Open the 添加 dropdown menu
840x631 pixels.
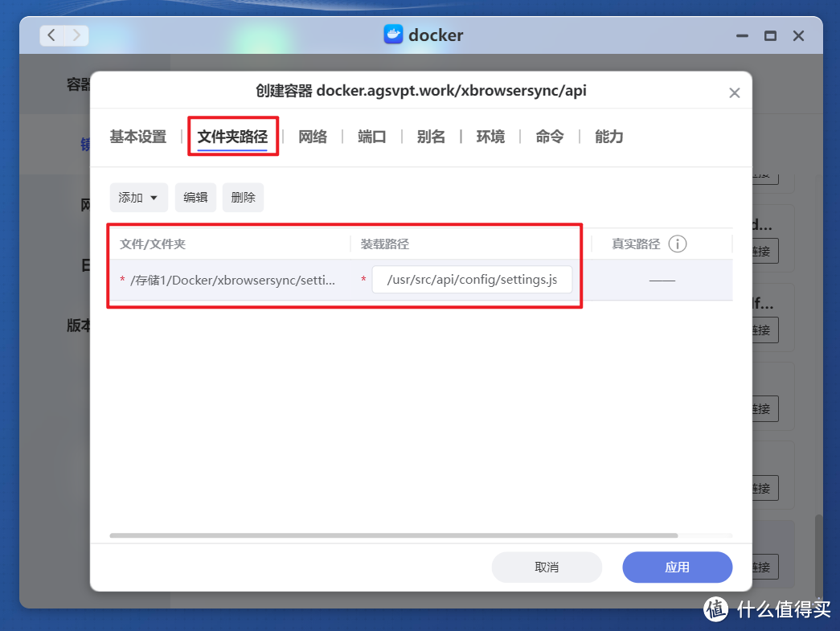138,197
